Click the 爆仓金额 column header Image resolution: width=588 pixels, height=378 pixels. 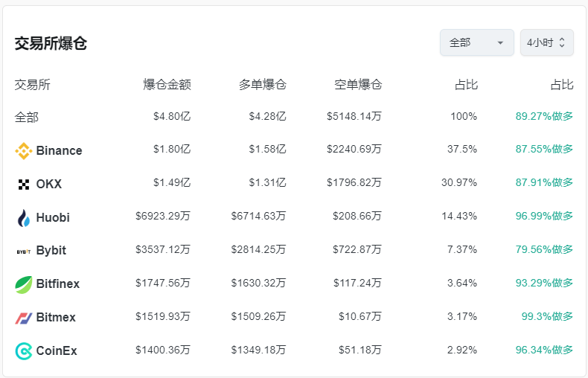click(x=167, y=85)
